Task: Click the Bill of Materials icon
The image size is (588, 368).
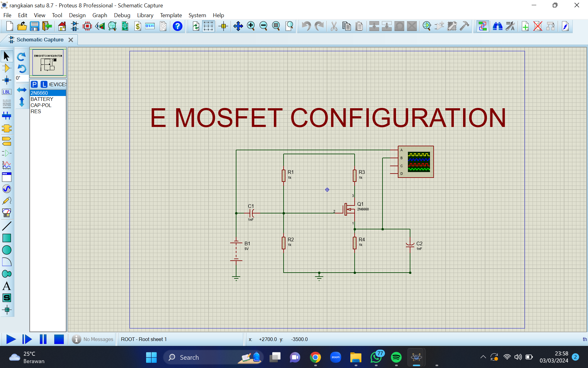Action: [138, 26]
